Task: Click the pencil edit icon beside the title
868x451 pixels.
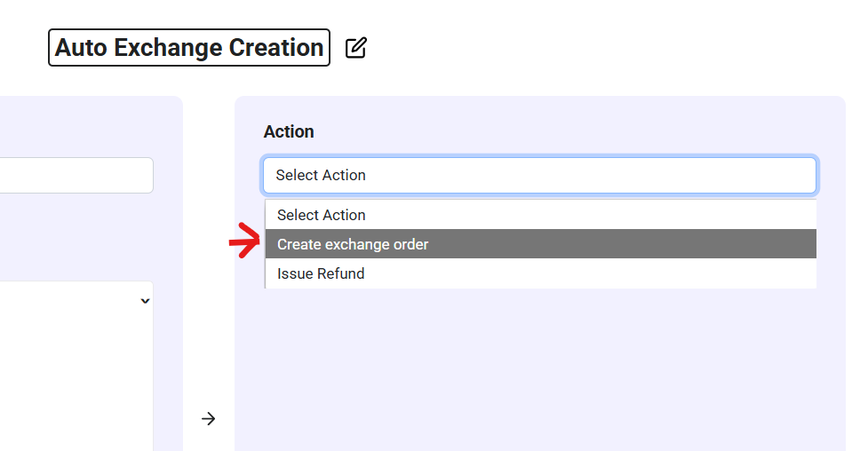Action: click(x=355, y=48)
